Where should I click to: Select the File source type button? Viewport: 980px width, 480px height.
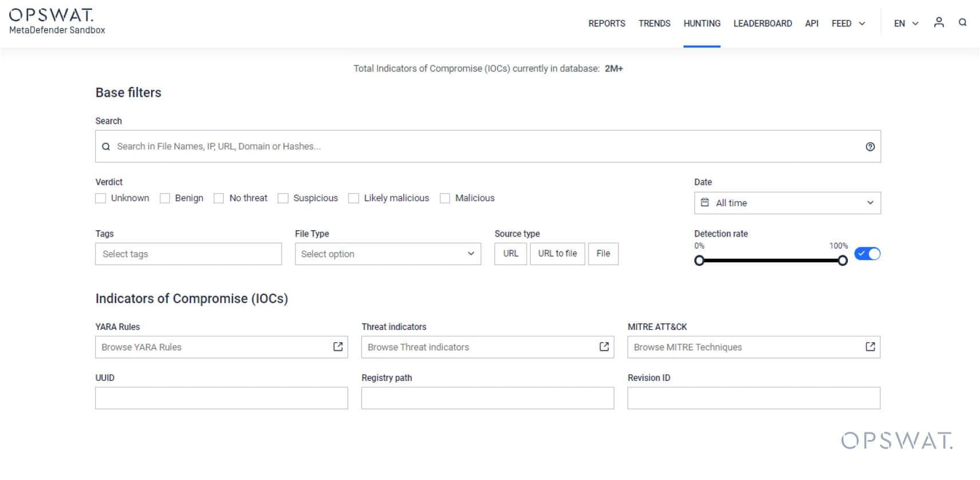coord(603,253)
